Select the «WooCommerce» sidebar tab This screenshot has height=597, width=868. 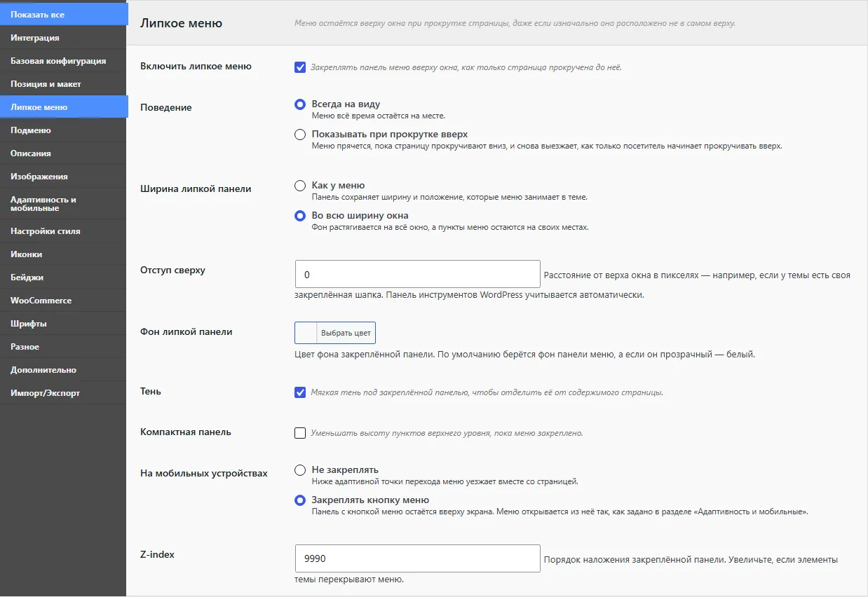tap(63, 301)
